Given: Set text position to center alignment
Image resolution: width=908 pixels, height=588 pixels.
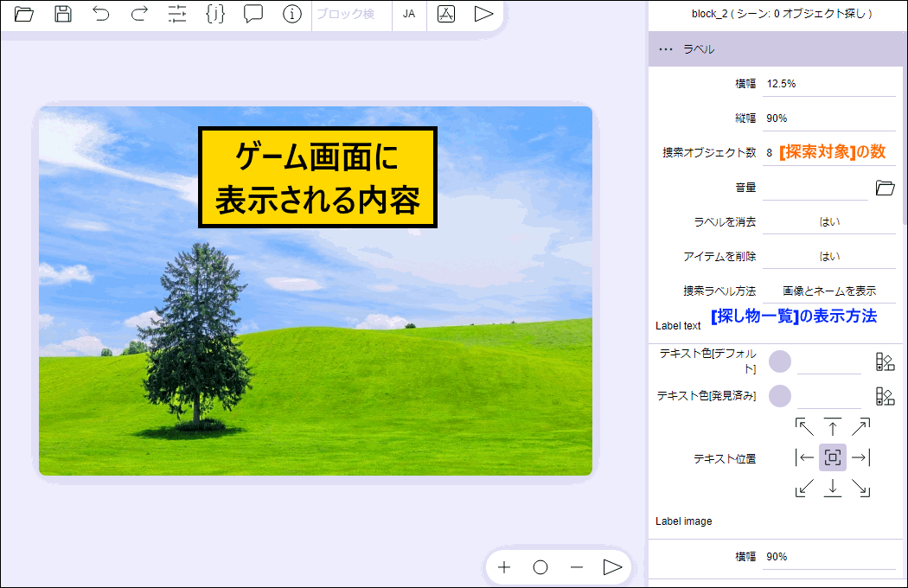Looking at the screenshot, I should tap(833, 457).
